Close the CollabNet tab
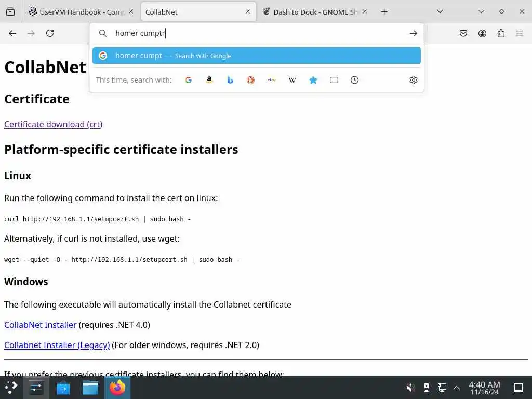This screenshot has width=532, height=399. click(x=248, y=11)
